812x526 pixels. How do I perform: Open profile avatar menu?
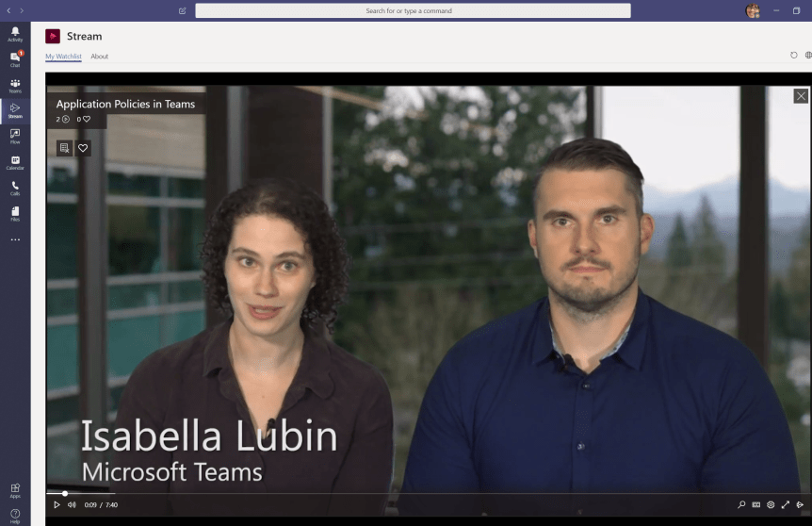tap(753, 11)
